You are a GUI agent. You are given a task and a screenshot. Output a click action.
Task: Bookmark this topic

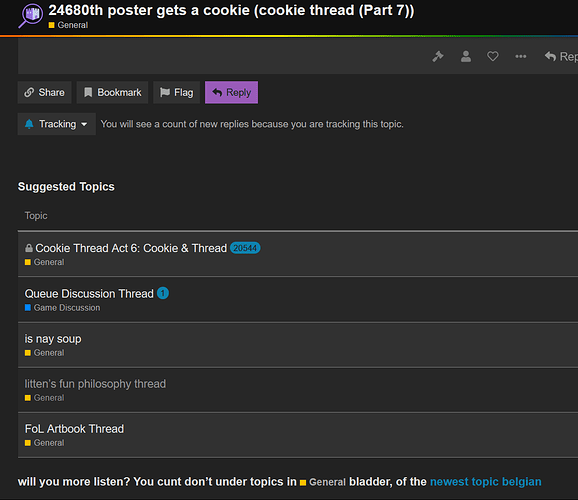(112, 92)
